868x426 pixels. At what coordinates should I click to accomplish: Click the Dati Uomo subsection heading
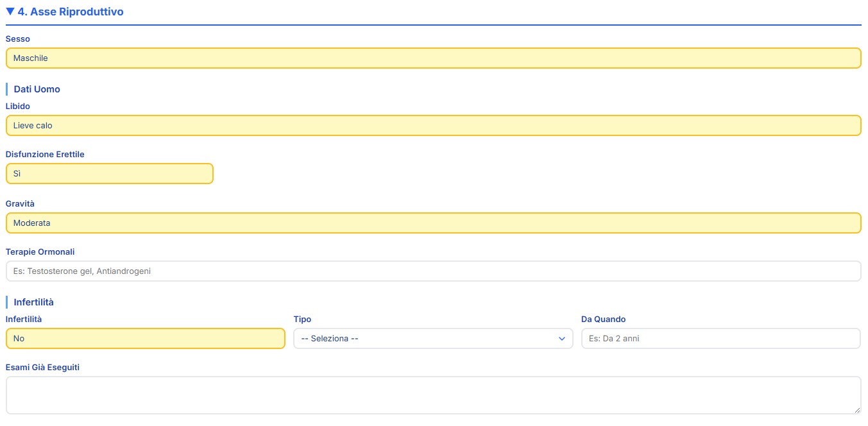[37, 89]
